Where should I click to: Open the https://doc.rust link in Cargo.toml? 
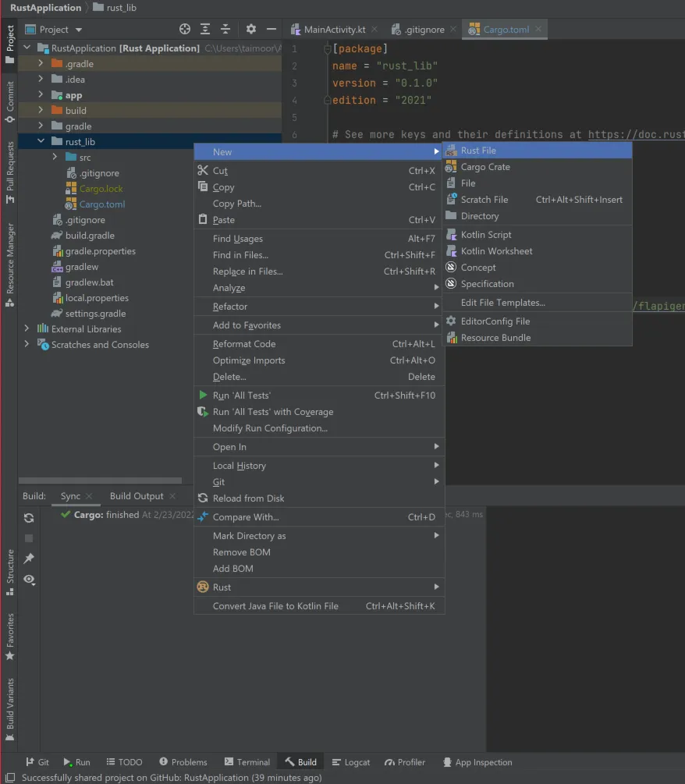(x=636, y=134)
